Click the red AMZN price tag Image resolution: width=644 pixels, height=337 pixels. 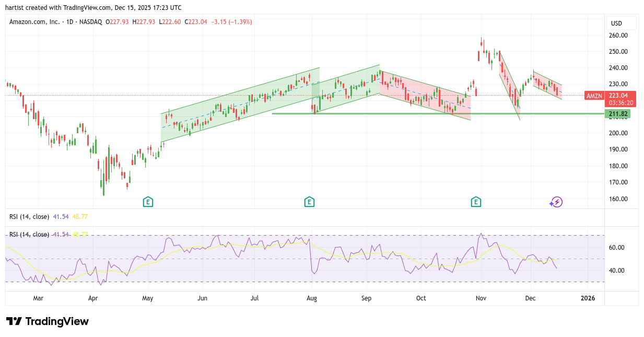tap(594, 96)
